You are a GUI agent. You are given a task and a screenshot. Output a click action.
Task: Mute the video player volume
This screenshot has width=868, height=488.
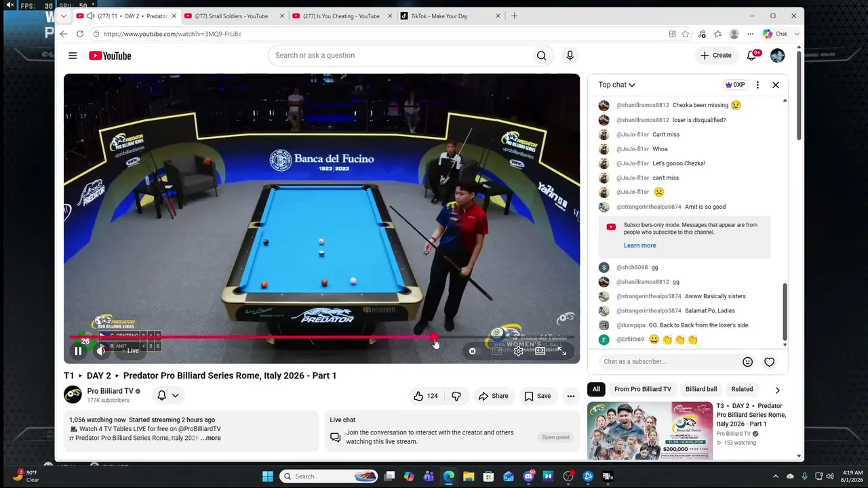point(101,350)
